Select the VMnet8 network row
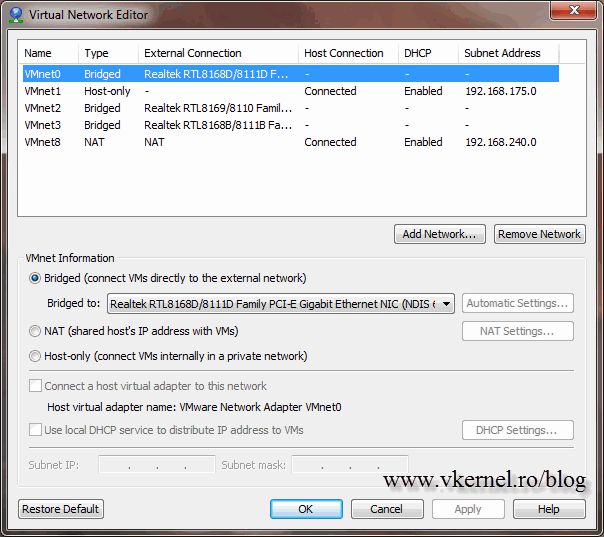 pyautogui.click(x=291, y=142)
